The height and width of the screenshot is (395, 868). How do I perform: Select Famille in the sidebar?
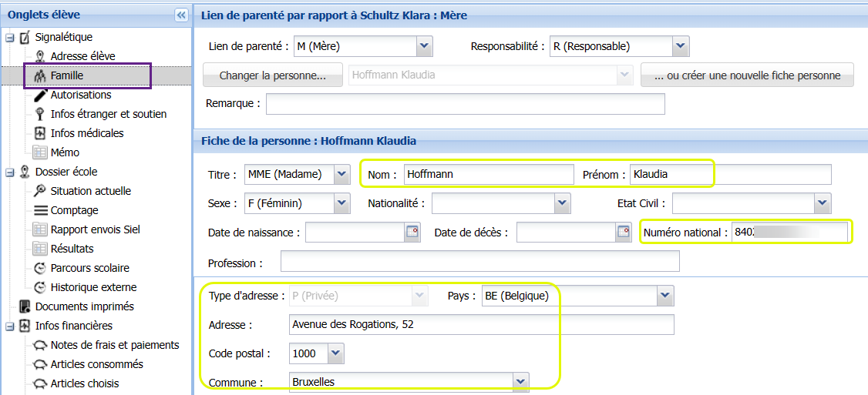coord(67,75)
